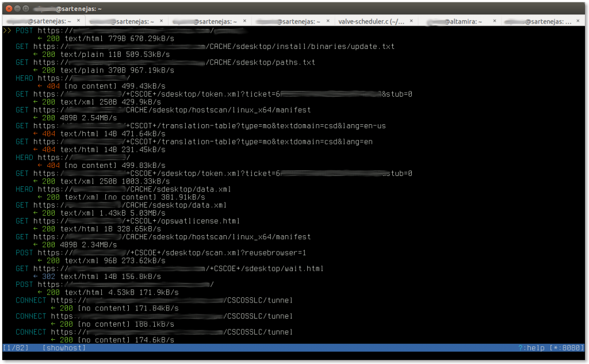Click the [showhost] status indicator
The image size is (589, 364).
click(x=64, y=348)
